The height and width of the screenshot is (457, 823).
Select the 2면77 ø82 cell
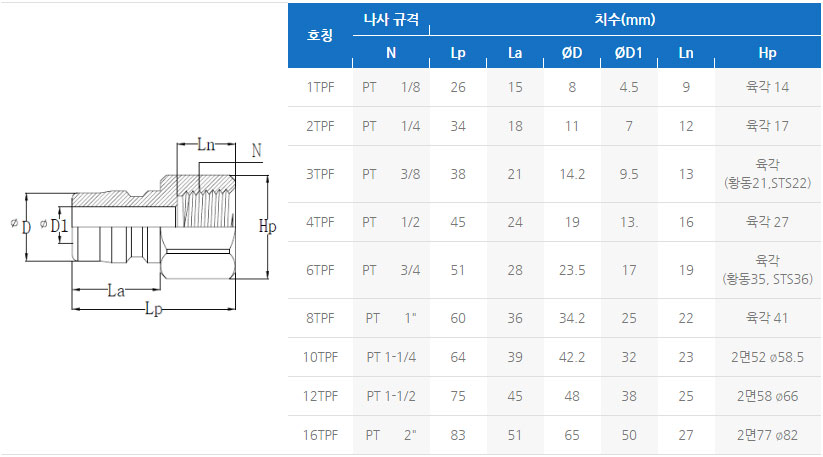pos(767,435)
